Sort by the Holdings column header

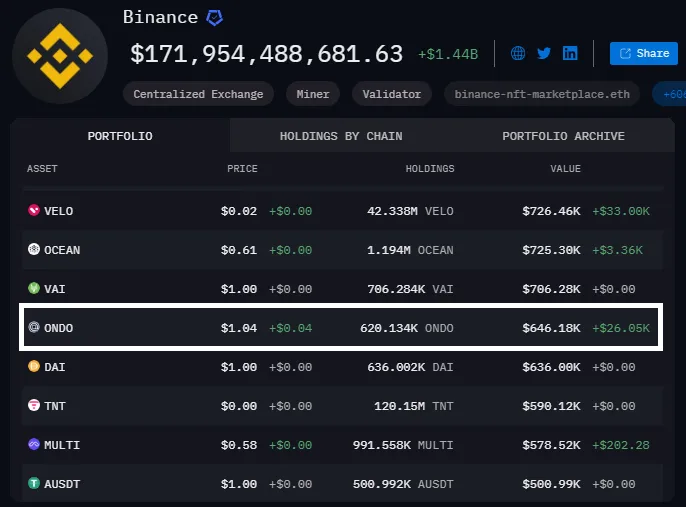click(430, 168)
